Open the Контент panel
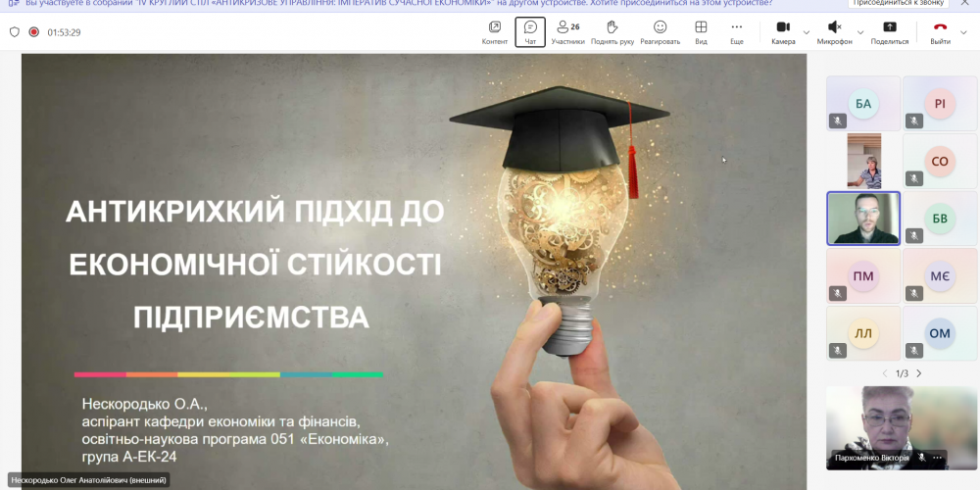This screenshot has height=490, width=980. point(494,32)
